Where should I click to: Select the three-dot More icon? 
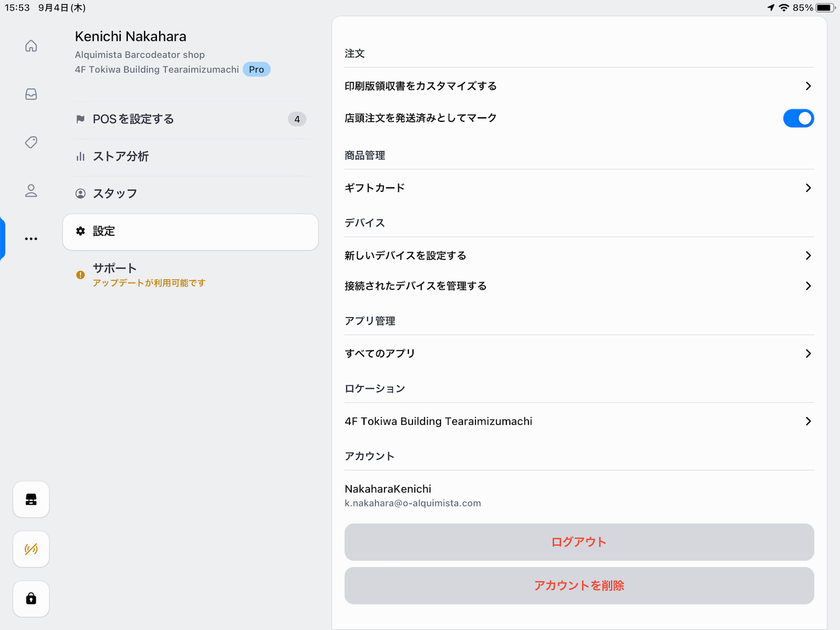[x=31, y=239]
